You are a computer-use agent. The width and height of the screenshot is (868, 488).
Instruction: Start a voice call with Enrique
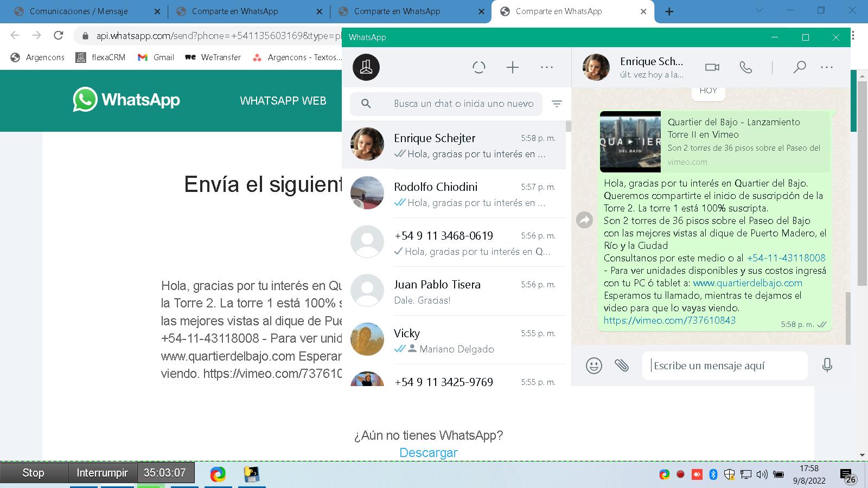746,67
